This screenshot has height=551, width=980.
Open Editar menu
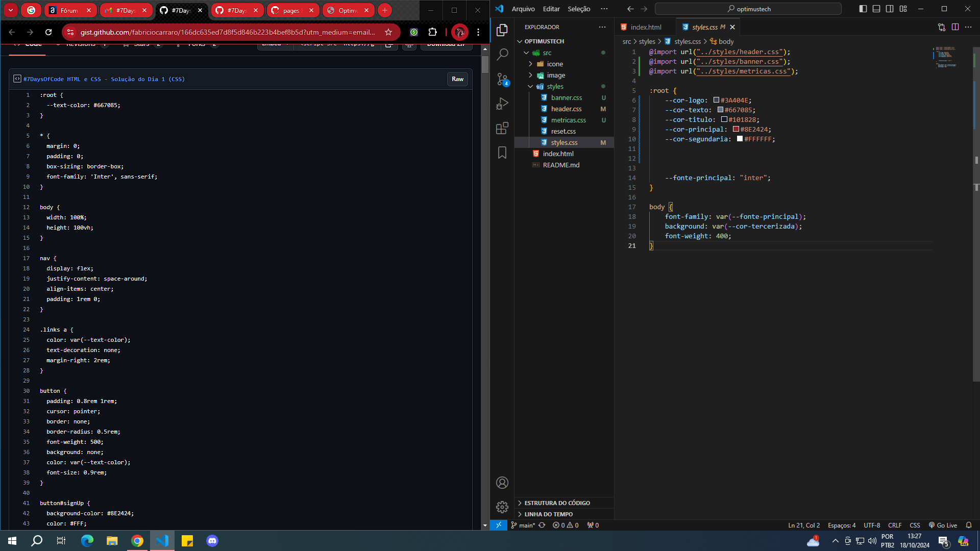(551, 9)
